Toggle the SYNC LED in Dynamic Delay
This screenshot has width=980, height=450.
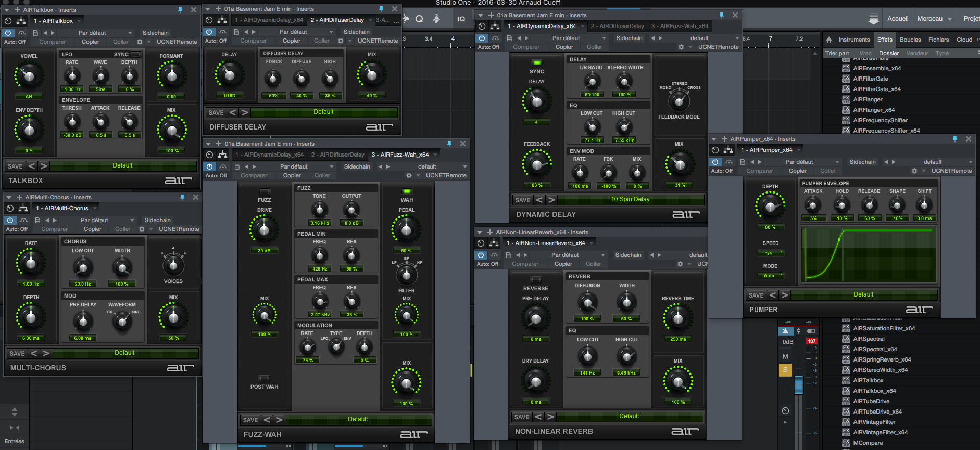tap(537, 63)
